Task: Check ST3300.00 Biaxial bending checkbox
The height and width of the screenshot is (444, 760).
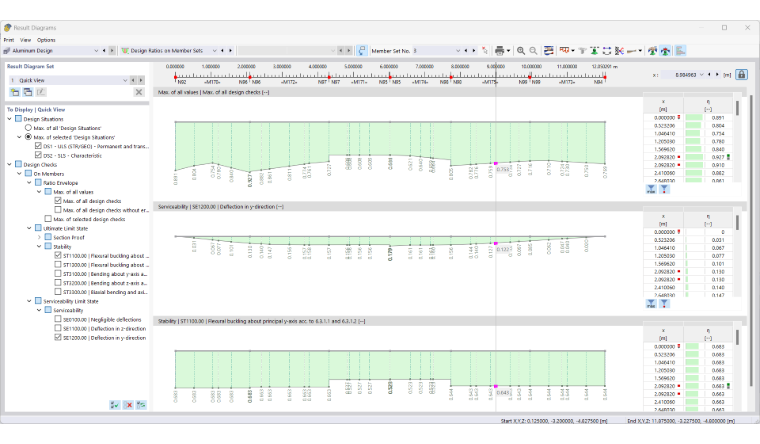Action: point(58,292)
